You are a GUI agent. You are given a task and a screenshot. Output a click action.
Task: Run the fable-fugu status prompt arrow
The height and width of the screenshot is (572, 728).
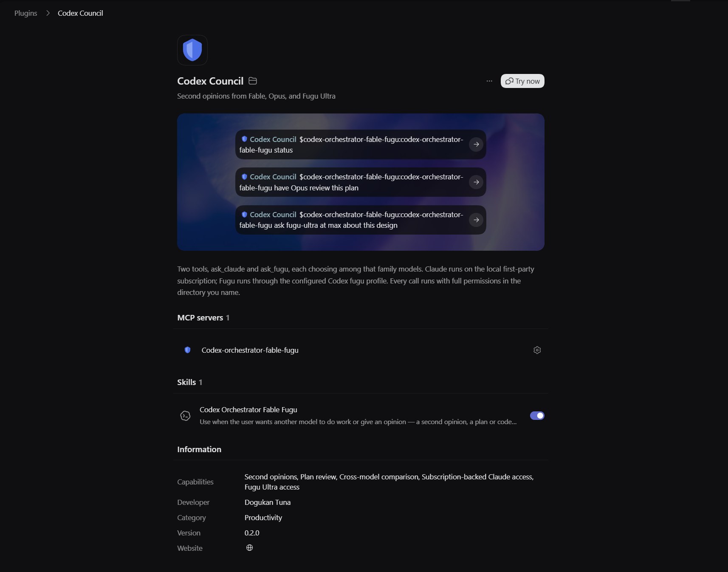coord(476,144)
